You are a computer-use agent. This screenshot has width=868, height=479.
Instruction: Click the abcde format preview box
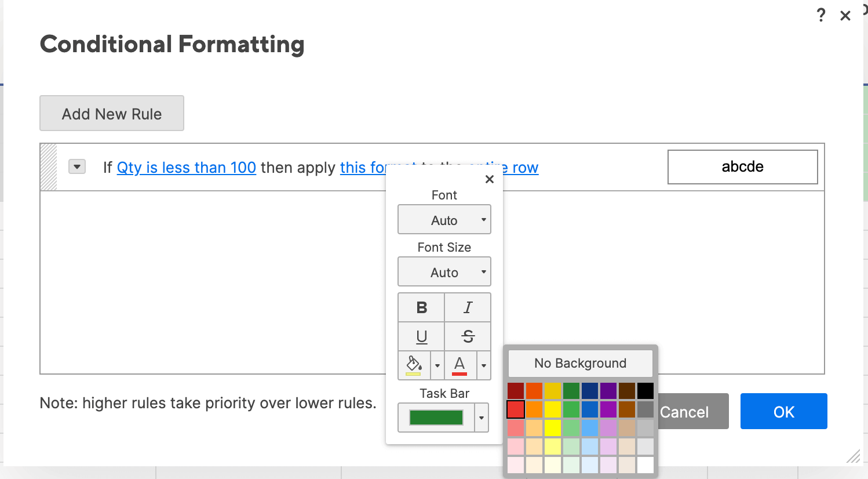tap(742, 167)
